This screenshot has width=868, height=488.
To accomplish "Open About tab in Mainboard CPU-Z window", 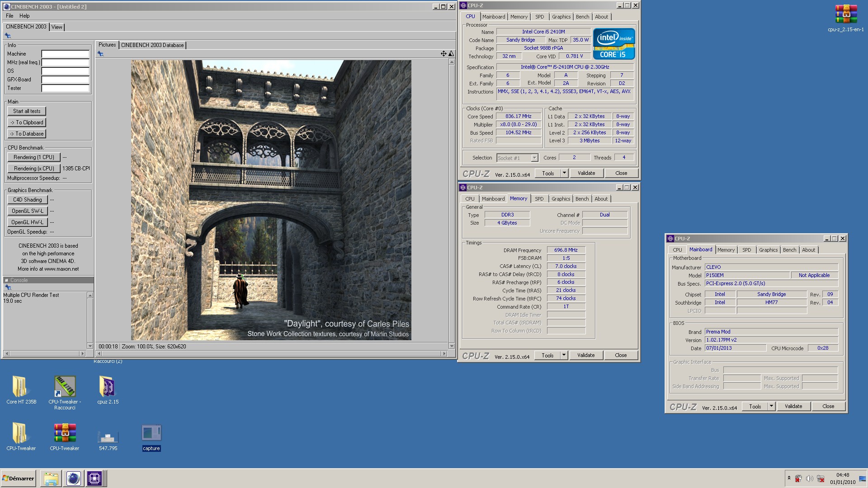I will pos(808,250).
